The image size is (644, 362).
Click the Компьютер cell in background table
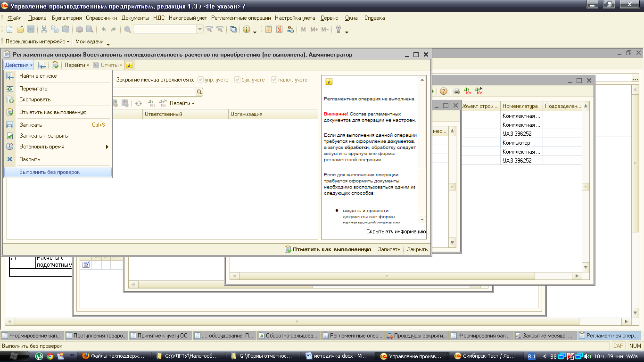[521, 143]
